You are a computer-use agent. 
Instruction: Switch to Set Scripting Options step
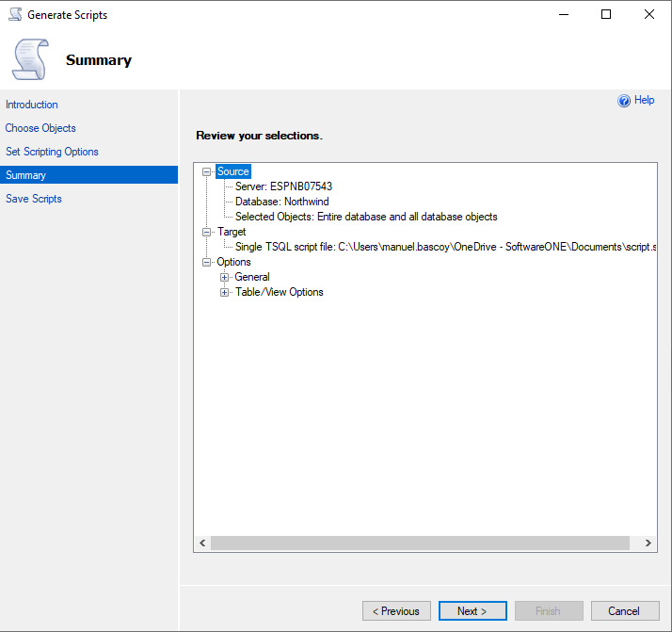pos(52,152)
